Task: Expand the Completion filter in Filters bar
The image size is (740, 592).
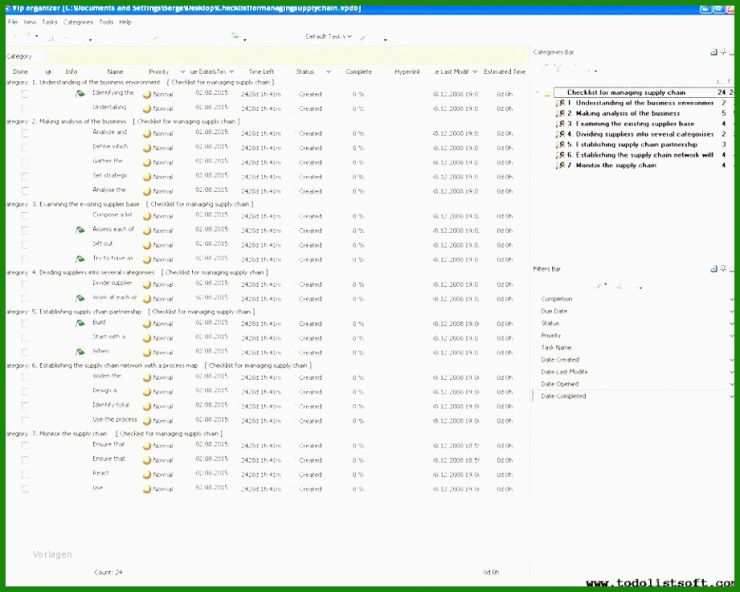Action: [x=731, y=299]
